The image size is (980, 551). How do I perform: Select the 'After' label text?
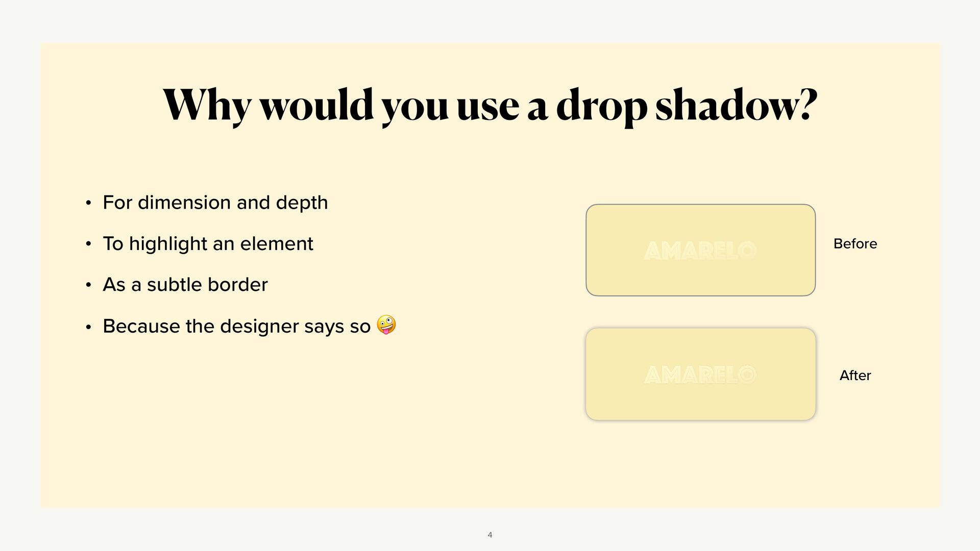pyautogui.click(x=855, y=375)
